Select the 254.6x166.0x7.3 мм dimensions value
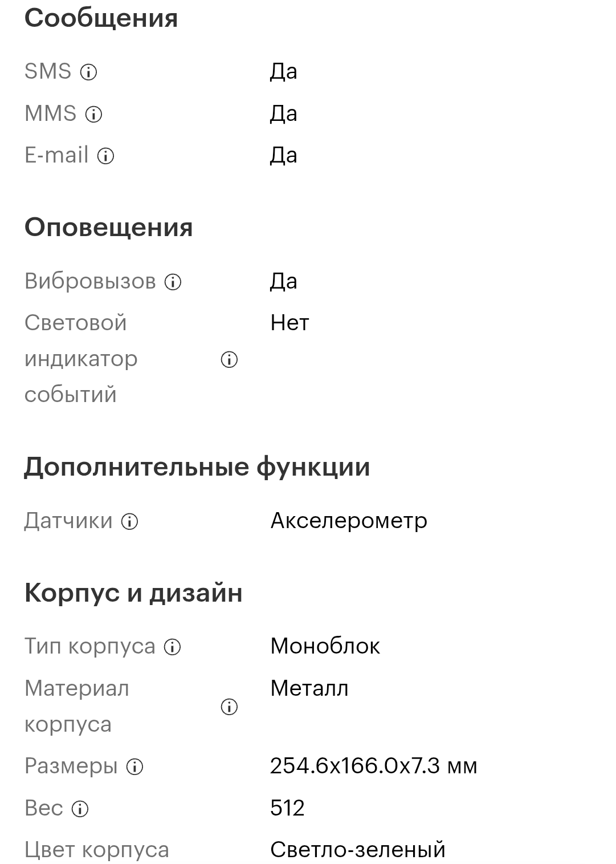This screenshot has height=864, width=616. click(373, 766)
